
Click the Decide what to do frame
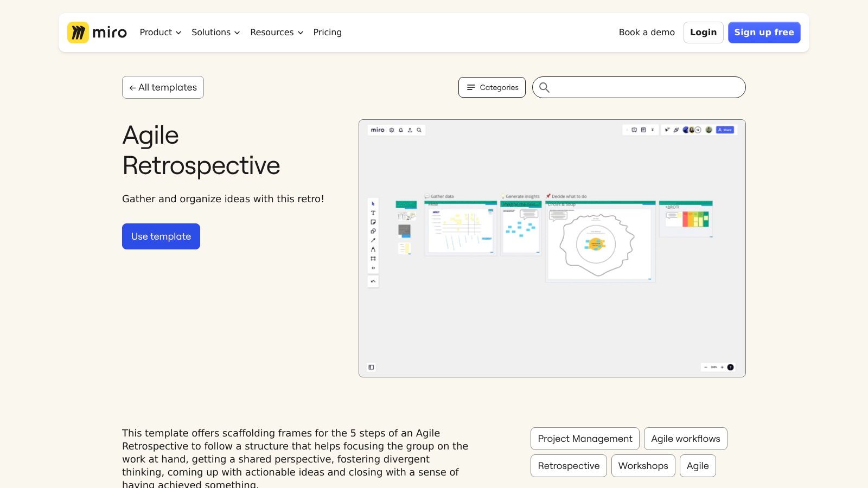(600, 241)
